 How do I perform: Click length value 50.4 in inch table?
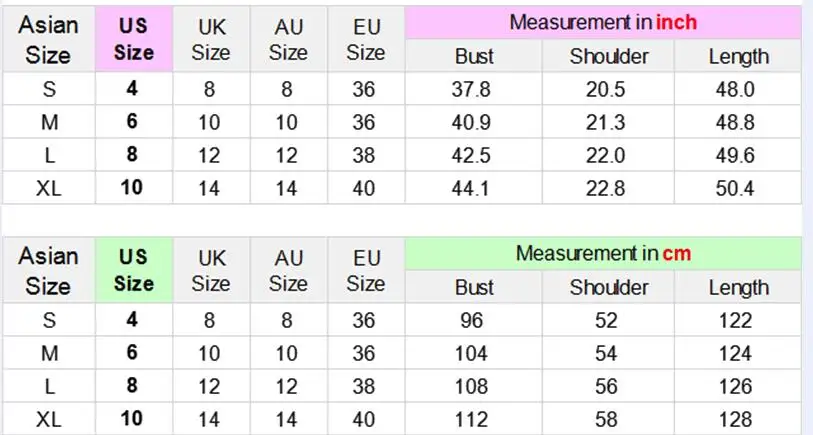point(735,188)
